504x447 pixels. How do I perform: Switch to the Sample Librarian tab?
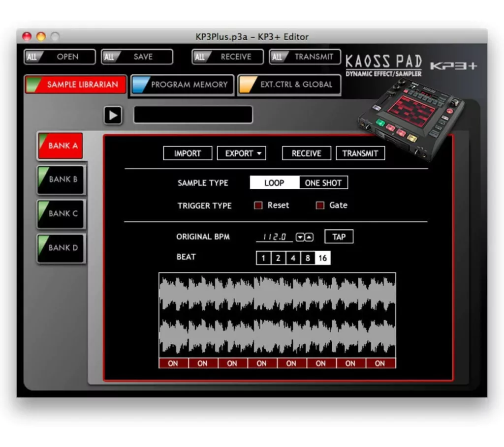click(x=76, y=85)
